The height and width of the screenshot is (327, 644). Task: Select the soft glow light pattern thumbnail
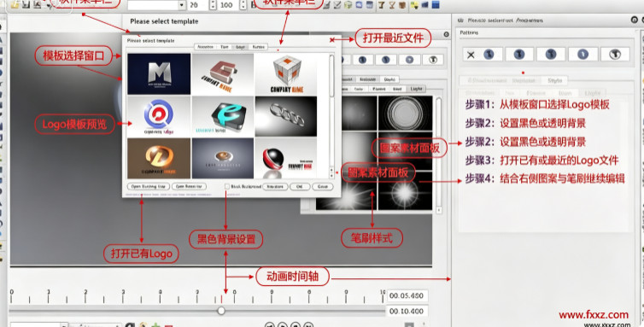tap(358, 114)
